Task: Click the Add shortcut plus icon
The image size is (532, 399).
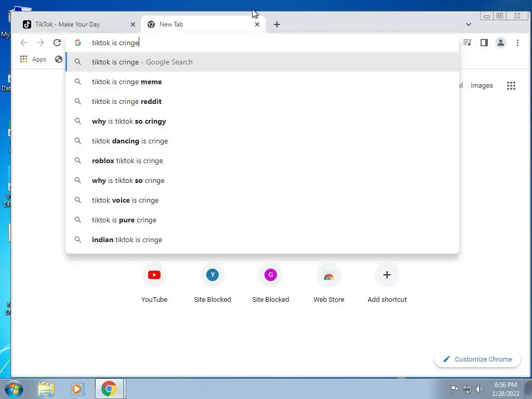Action: [x=387, y=275]
